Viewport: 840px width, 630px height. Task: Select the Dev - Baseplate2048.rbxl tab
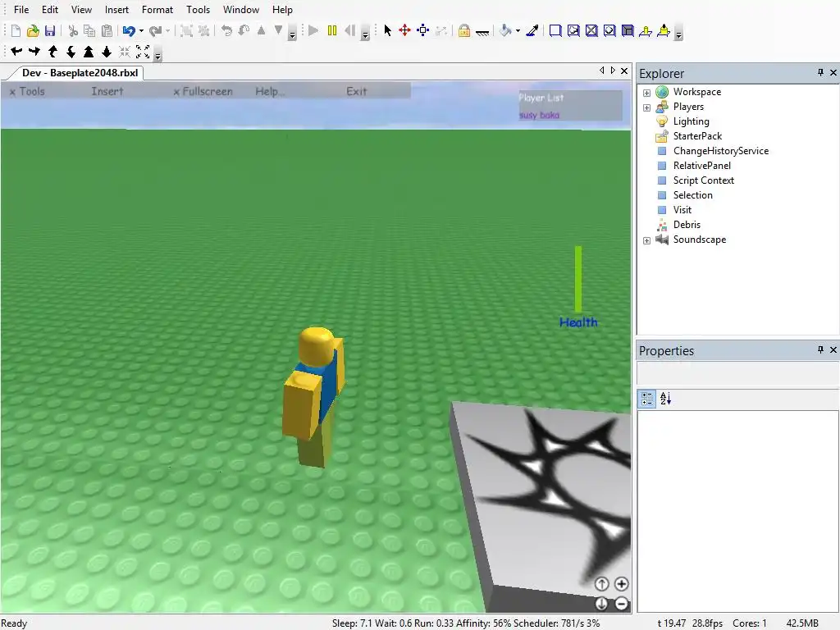(x=80, y=73)
